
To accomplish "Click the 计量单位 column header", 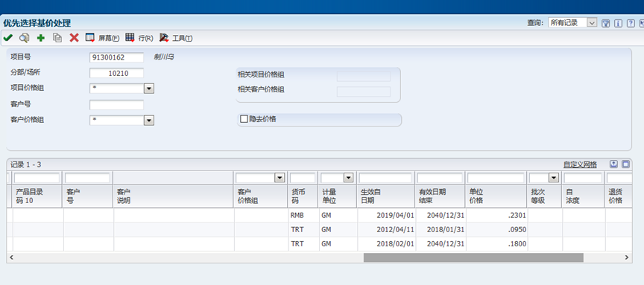I will coord(338,196).
